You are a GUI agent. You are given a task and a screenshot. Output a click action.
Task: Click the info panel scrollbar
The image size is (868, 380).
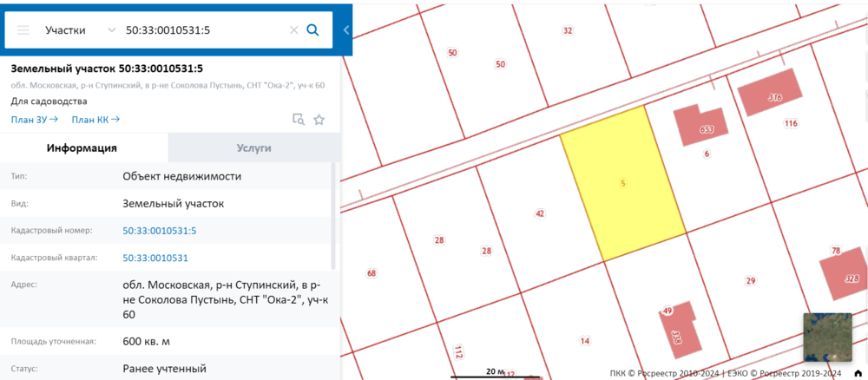[x=334, y=217]
